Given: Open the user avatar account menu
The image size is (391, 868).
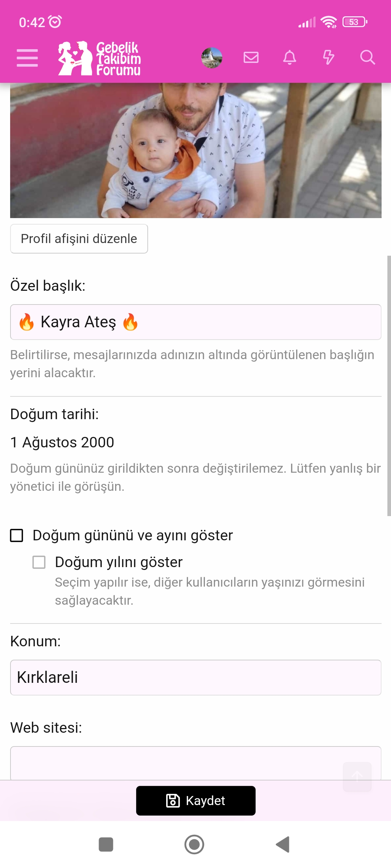Looking at the screenshot, I should pyautogui.click(x=212, y=58).
